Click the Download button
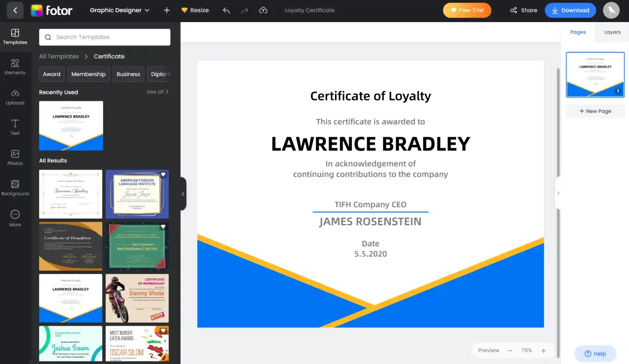Screen dimensions: 629x364 point(570,10)
